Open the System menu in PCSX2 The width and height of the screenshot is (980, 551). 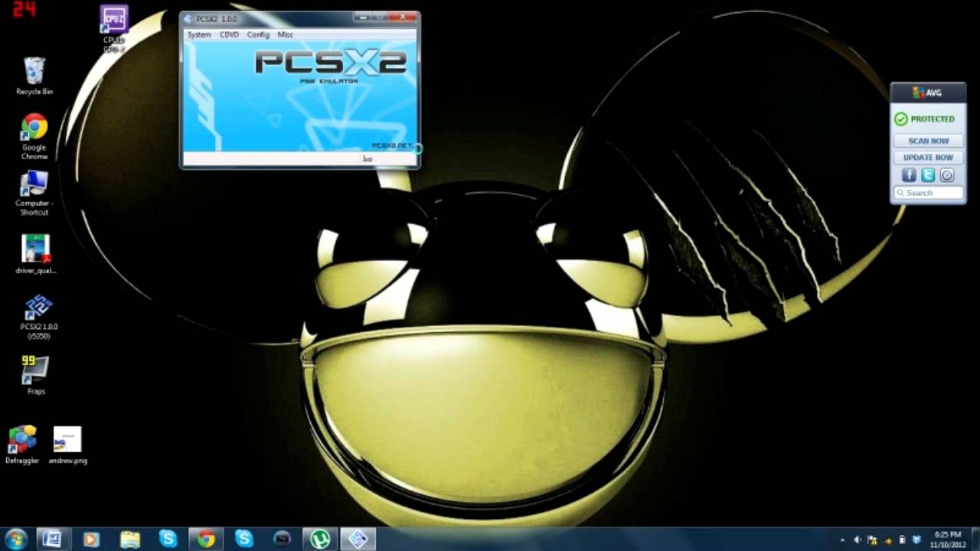coord(199,35)
